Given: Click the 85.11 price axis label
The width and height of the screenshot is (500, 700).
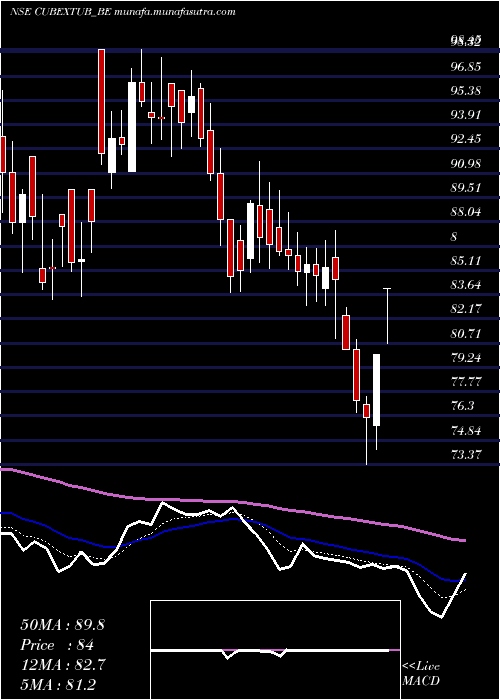Looking at the screenshot, I should (x=466, y=261).
